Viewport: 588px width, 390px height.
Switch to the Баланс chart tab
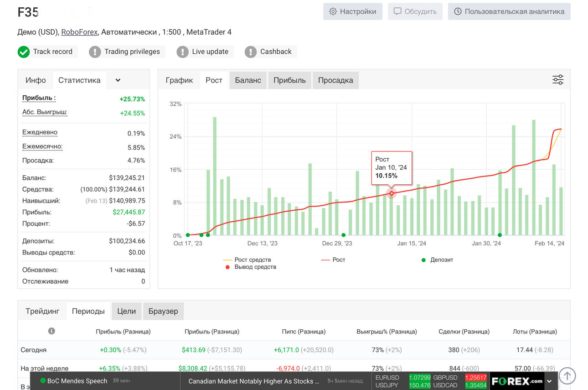(248, 80)
